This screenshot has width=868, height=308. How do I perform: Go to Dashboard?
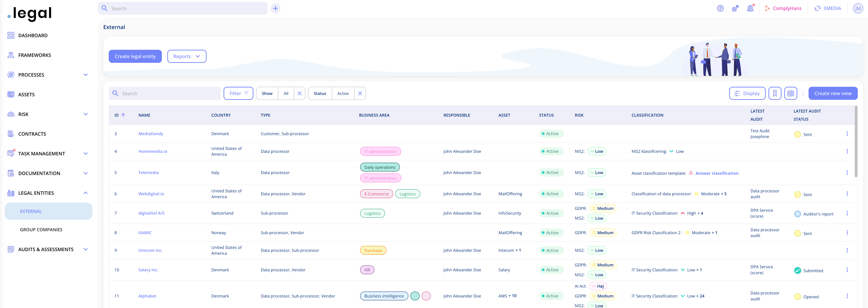tap(33, 35)
